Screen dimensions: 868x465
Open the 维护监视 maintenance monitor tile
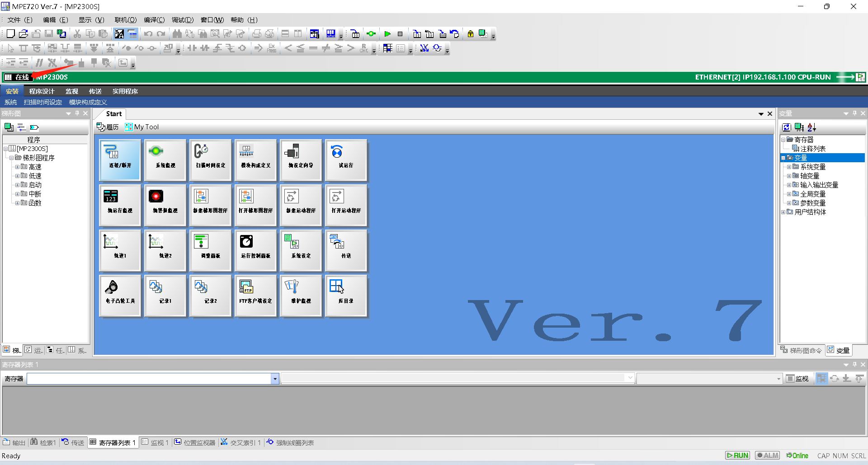pyautogui.click(x=301, y=296)
